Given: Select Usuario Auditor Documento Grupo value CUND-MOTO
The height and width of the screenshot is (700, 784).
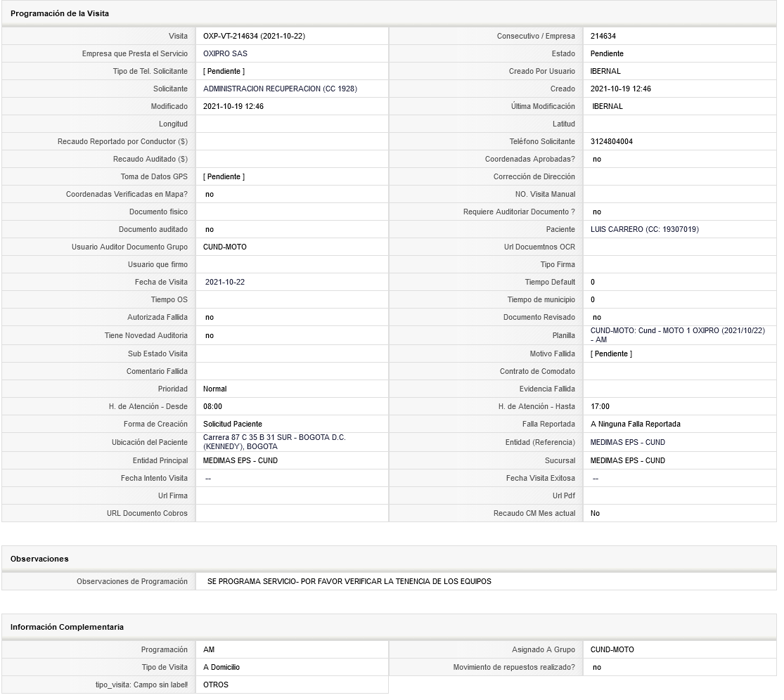Looking at the screenshot, I should pyautogui.click(x=224, y=247).
